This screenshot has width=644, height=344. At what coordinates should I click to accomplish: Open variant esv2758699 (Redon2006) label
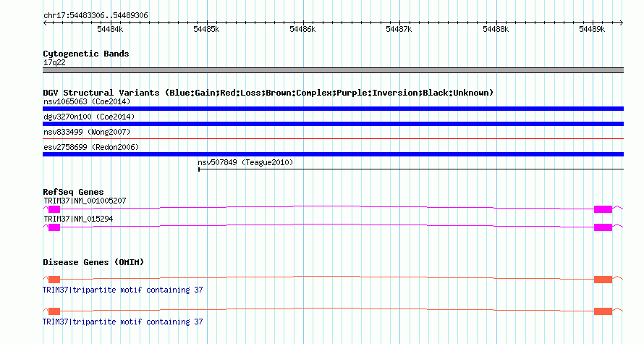click(x=91, y=147)
